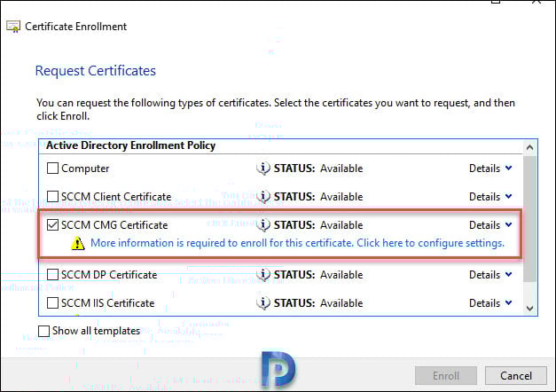The width and height of the screenshot is (556, 392).
Task: Click STATUS: Available in SCCM IIS Certificate row
Action: coord(318,303)
